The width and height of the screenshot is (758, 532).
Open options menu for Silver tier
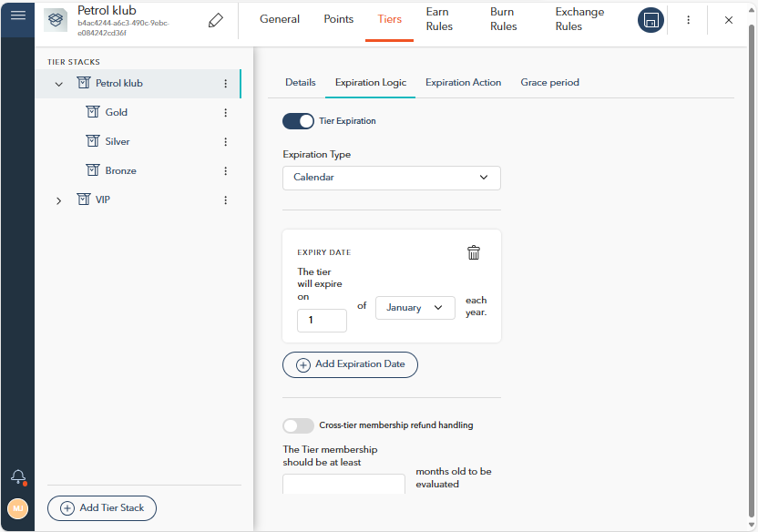[225, 141]
